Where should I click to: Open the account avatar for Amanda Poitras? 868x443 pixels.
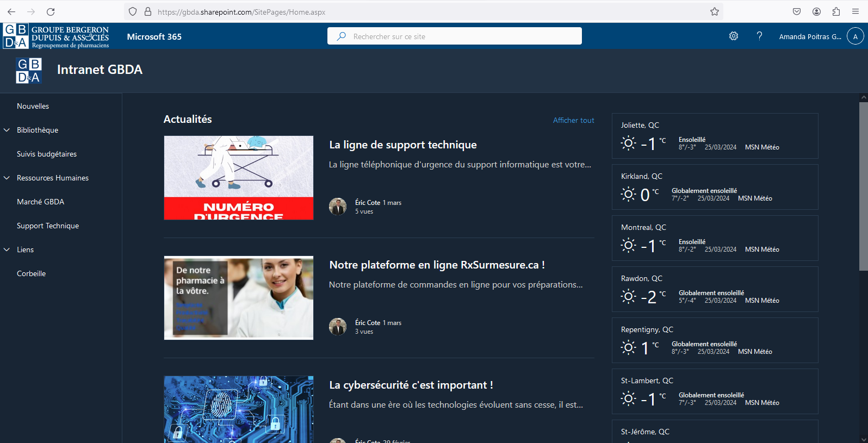click(x=855, y=36)
